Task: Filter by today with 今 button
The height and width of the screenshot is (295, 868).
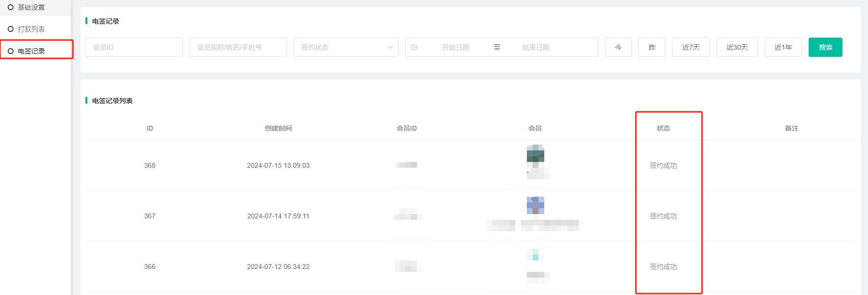Action: click(x=618, y=47)
